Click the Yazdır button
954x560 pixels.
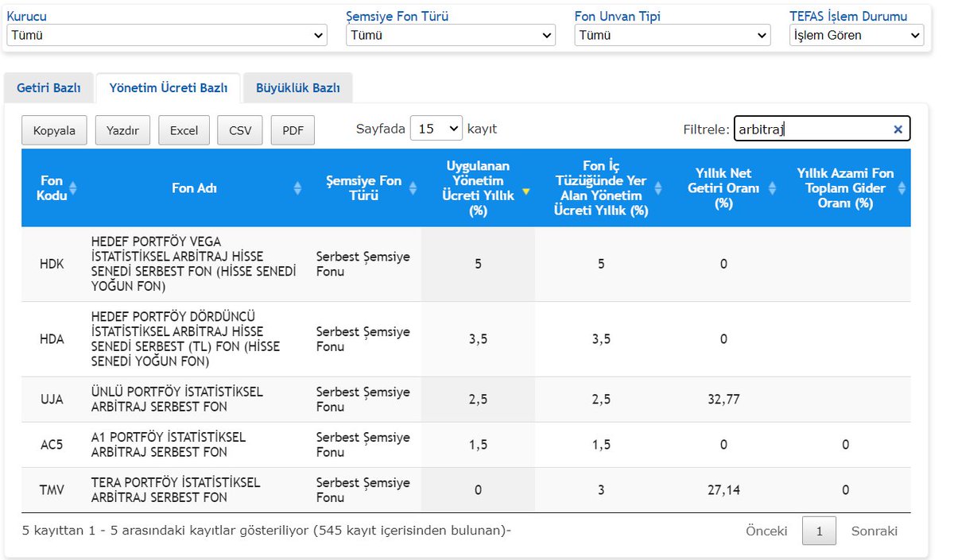(x=122, y=130)
